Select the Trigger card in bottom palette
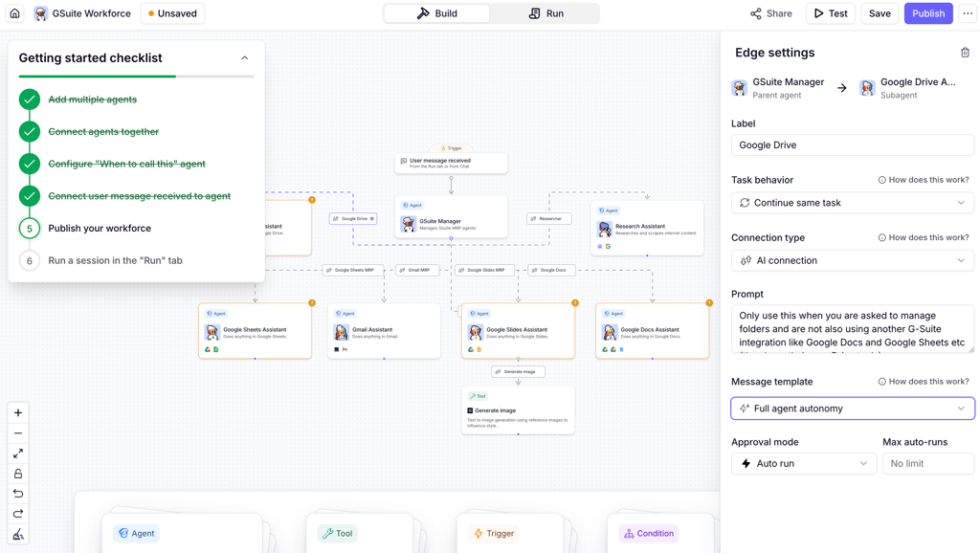The height and width of the screenshot is (553, 980). (509, 534)
